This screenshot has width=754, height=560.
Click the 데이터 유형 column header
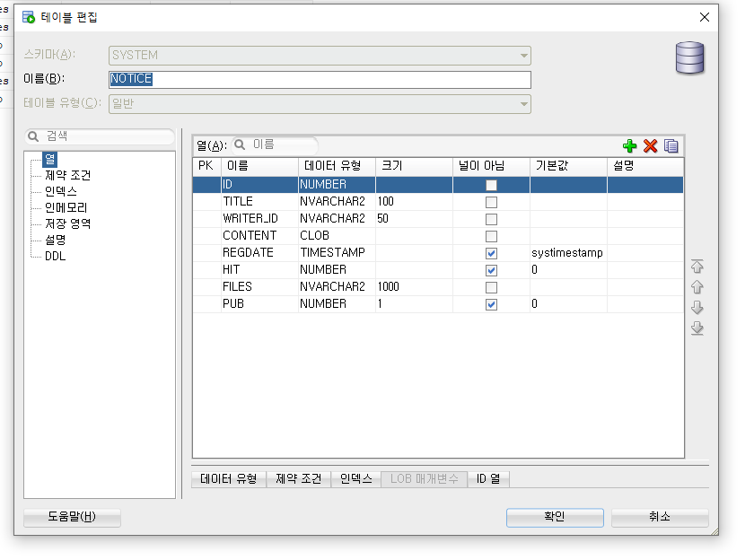pyautogui.click(x=337, y=166)
